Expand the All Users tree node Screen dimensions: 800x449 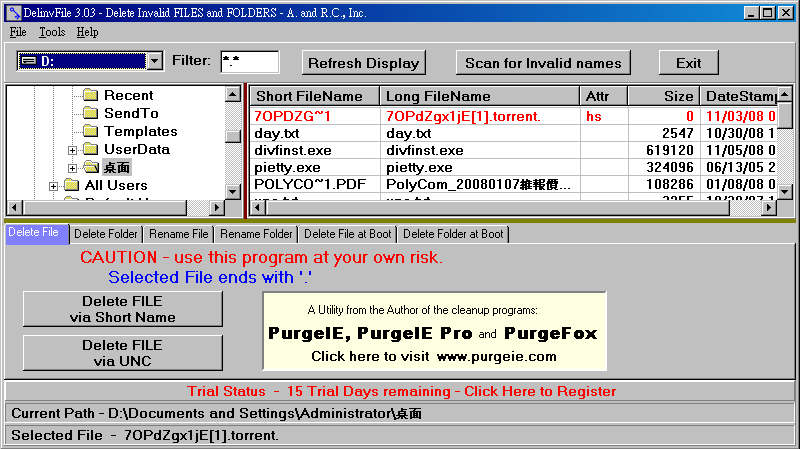coord(53,186)
